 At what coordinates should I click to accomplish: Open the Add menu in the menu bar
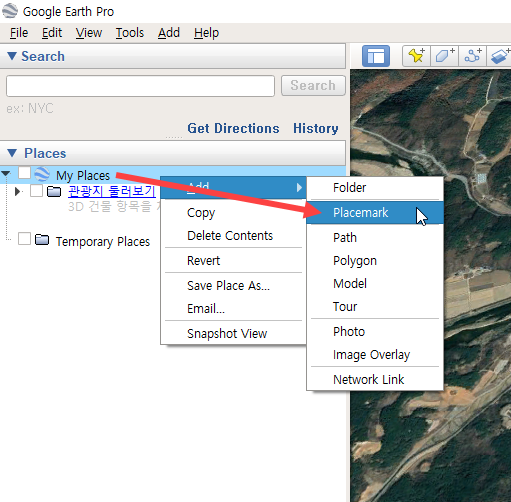tap(169, 33)
